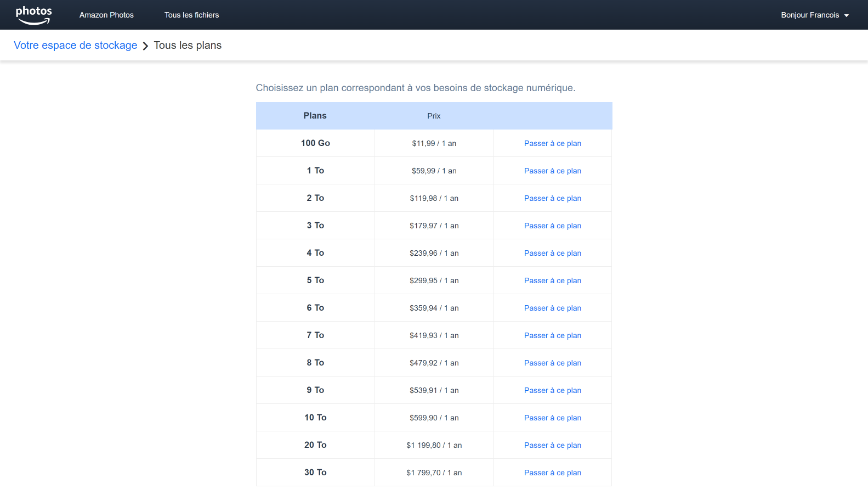Image resolution: width=868 pixels, height=500 pixels.
Task: Click the Plans column header
Action: coord(315,116)
